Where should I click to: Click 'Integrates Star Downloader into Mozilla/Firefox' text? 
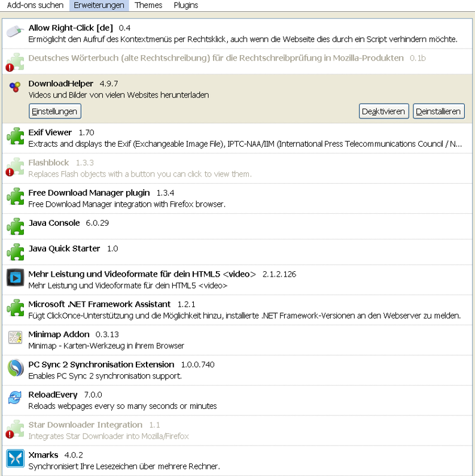pyautogui.click(x=109, y=436)
